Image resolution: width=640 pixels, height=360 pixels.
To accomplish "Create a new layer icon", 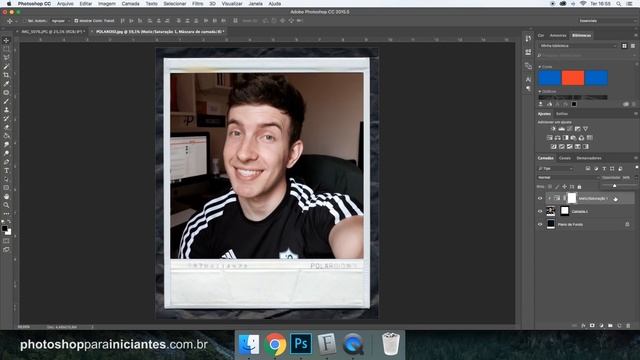I will 619,325.
